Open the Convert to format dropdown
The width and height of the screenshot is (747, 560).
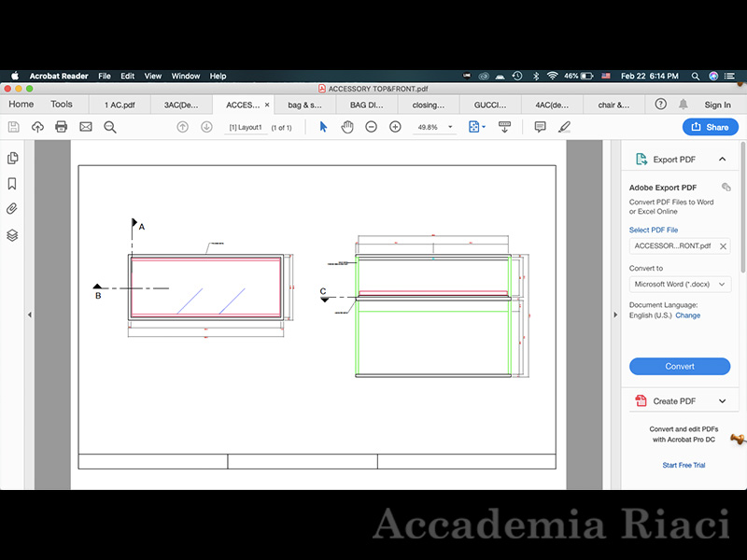pyautogui.click(x=680, y=285)
